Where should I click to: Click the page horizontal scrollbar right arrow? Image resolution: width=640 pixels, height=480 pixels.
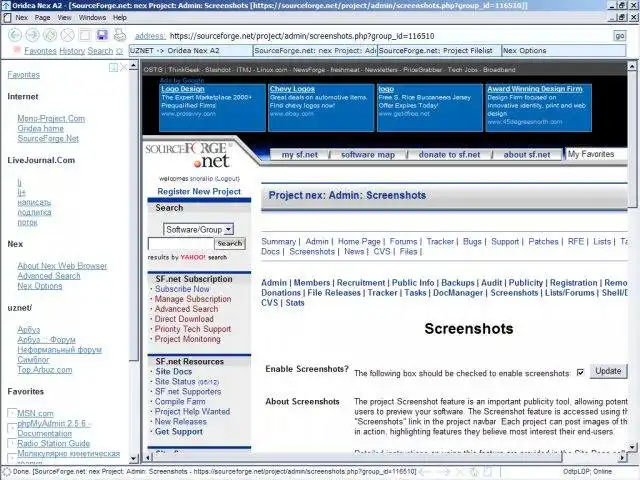click(622, 458)
